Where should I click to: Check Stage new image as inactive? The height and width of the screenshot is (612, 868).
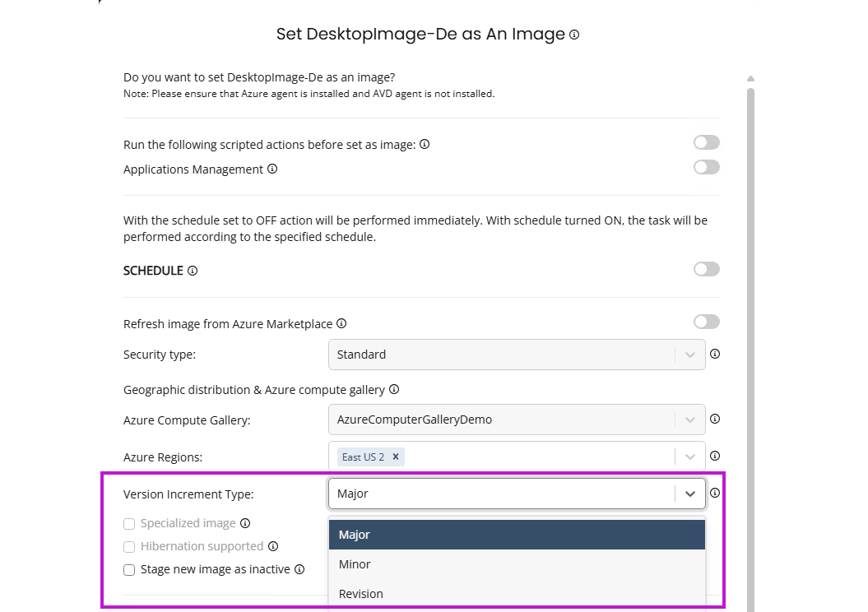(x=129, y=569)
